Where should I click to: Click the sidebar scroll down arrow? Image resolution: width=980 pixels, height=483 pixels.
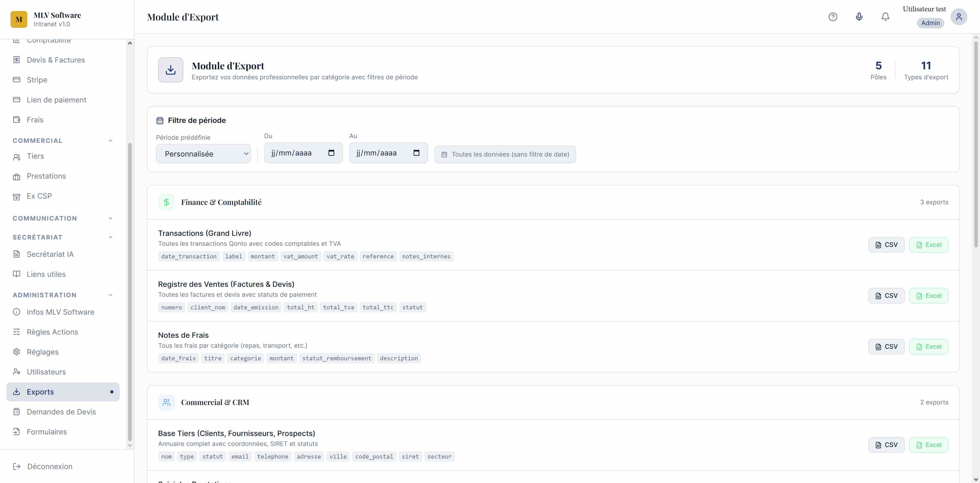[x=130, y=445]
